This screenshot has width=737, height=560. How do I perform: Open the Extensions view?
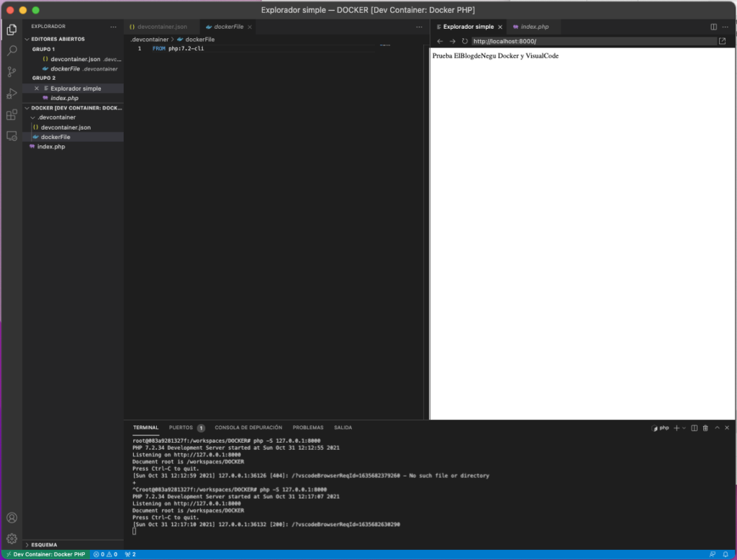coord(11,114)
